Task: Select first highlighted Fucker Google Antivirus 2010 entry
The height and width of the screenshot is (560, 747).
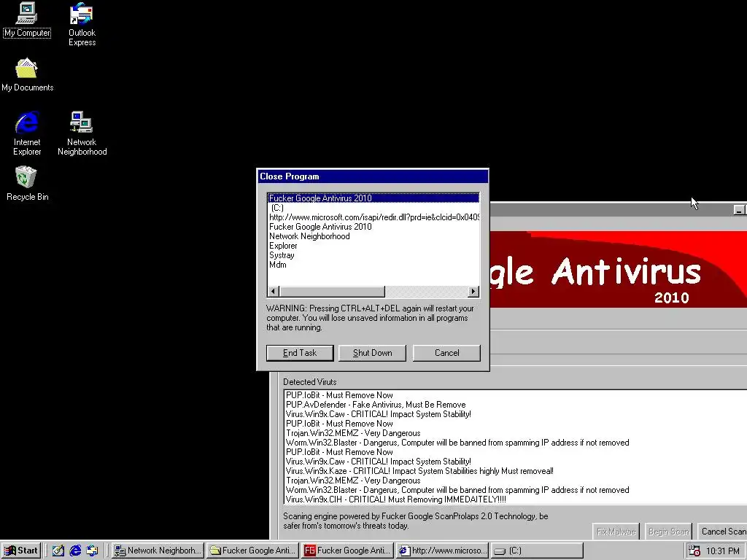Action: [373, 198]
